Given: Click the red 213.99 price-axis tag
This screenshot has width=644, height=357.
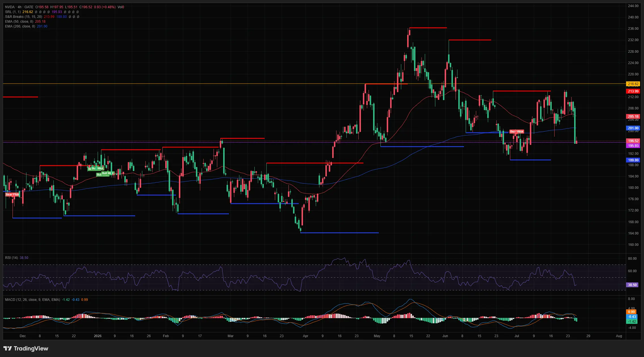Looking at the screenshot, I should (633, 91).
